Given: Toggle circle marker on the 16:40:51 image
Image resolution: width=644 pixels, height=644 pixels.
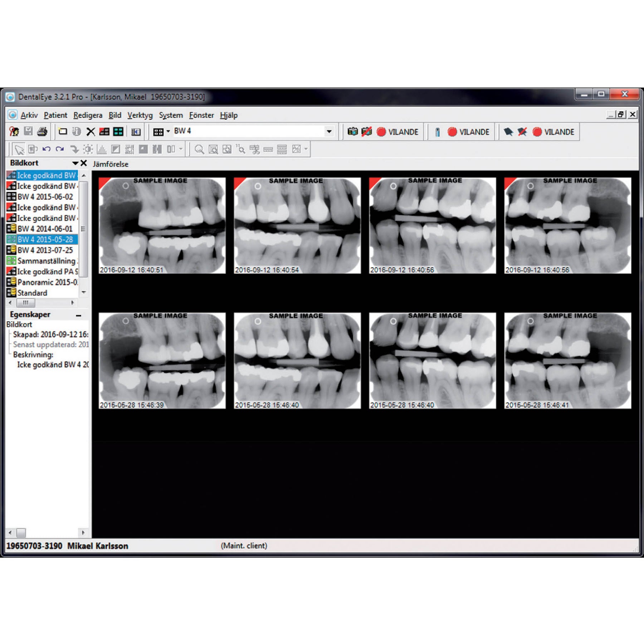Looking at the screenshot, I should [126, 186].
